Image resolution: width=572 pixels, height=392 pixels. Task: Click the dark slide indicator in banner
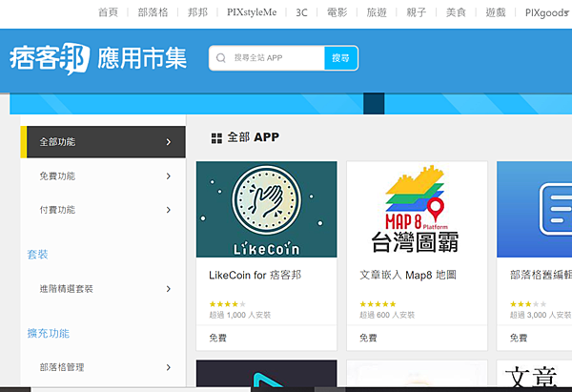click(x=374, y=104)
